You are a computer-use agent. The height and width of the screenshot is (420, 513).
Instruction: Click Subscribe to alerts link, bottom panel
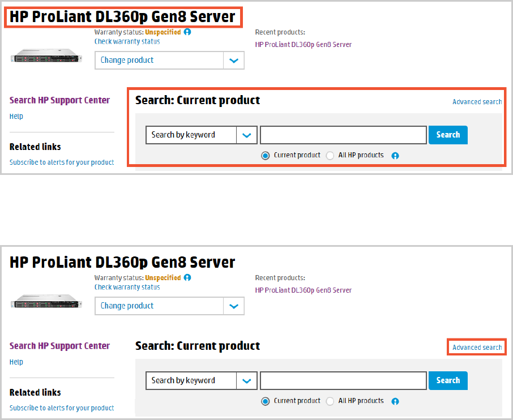(x=62, y=408)
